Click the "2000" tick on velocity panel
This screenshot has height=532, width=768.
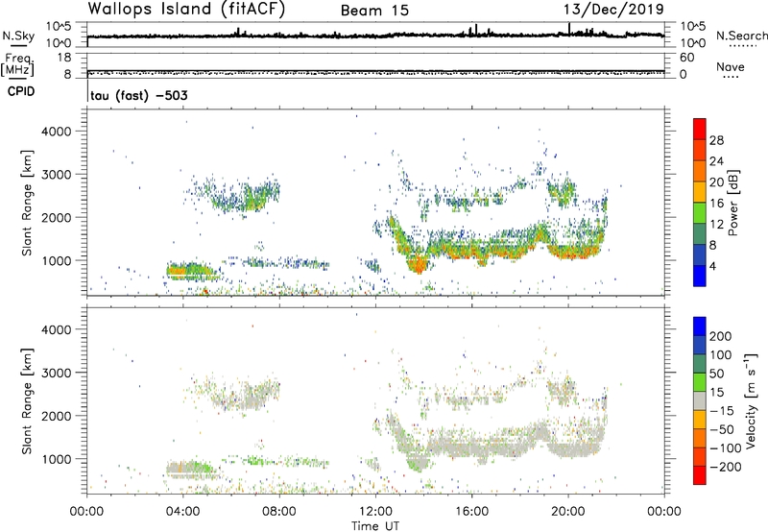click(57, 416)
